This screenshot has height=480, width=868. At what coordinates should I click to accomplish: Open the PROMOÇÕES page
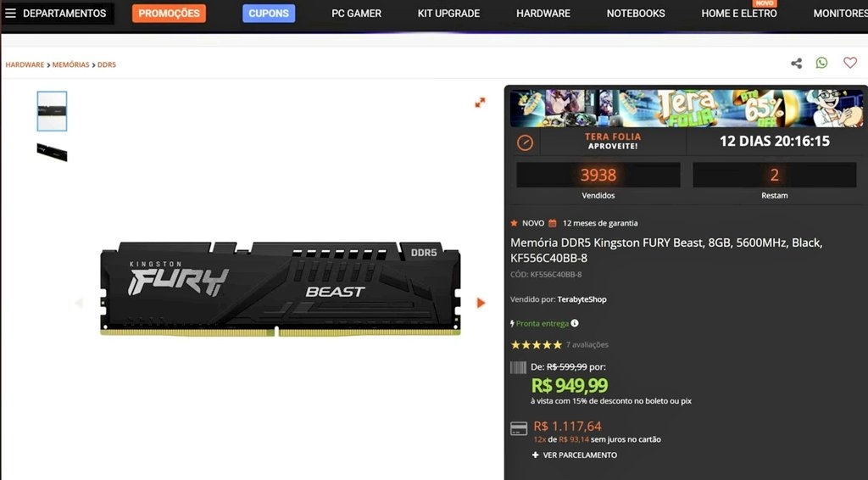tap(169, 14)
